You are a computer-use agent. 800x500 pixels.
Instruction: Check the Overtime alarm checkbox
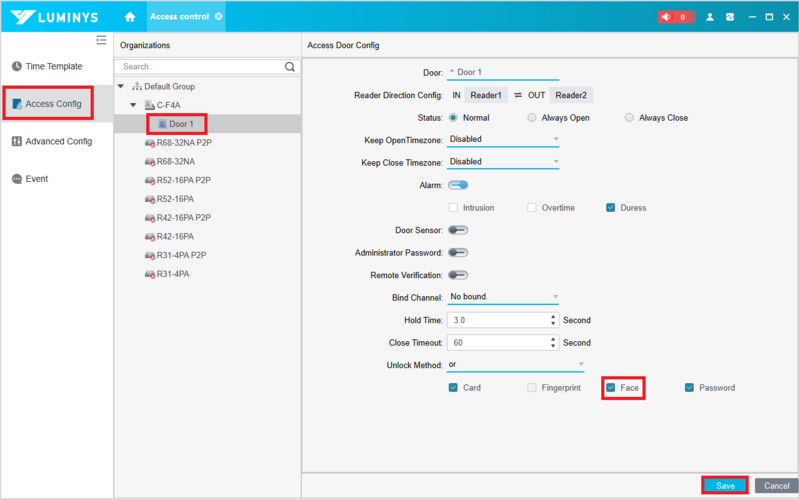tap(532, 208)
